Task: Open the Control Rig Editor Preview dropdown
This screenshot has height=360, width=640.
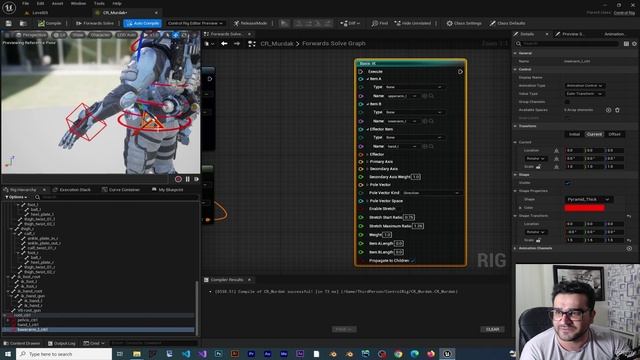Action: point(195,23)
